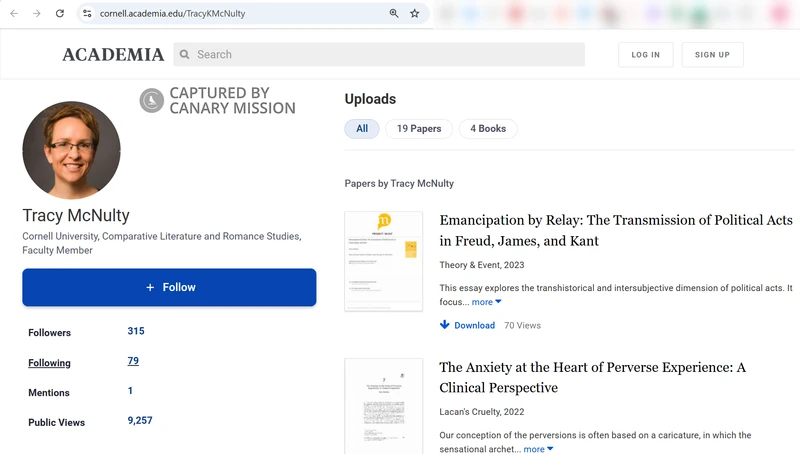Click the download arrow icon beside Download
800x454 pixels.
[x=444, y=324]
